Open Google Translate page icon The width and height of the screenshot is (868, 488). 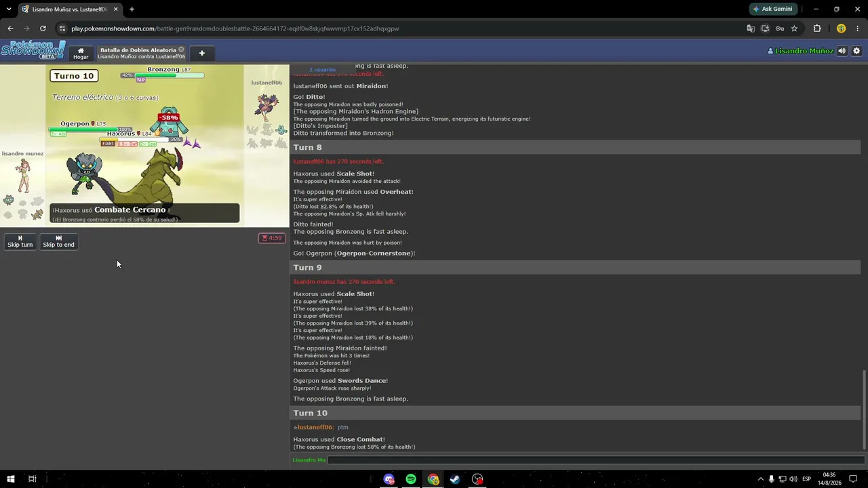coord(751,28)
